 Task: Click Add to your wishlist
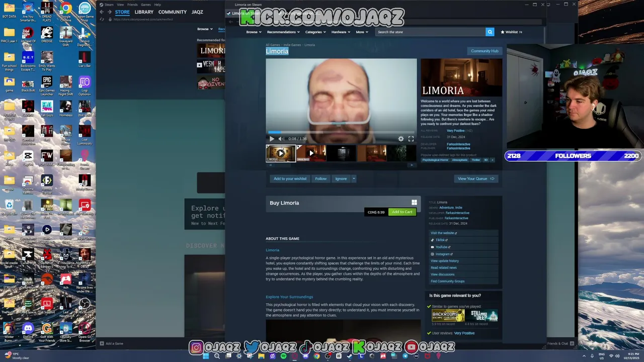(290, 178)
